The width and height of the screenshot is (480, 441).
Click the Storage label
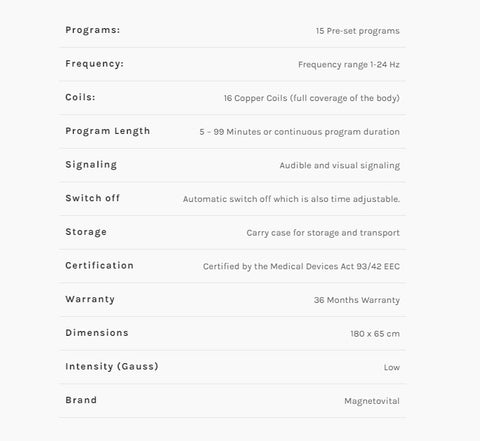coord(86,232)
